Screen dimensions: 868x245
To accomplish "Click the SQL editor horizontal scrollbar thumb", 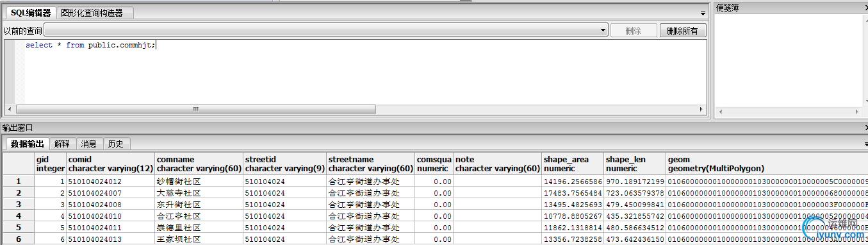I will (196, 109).
